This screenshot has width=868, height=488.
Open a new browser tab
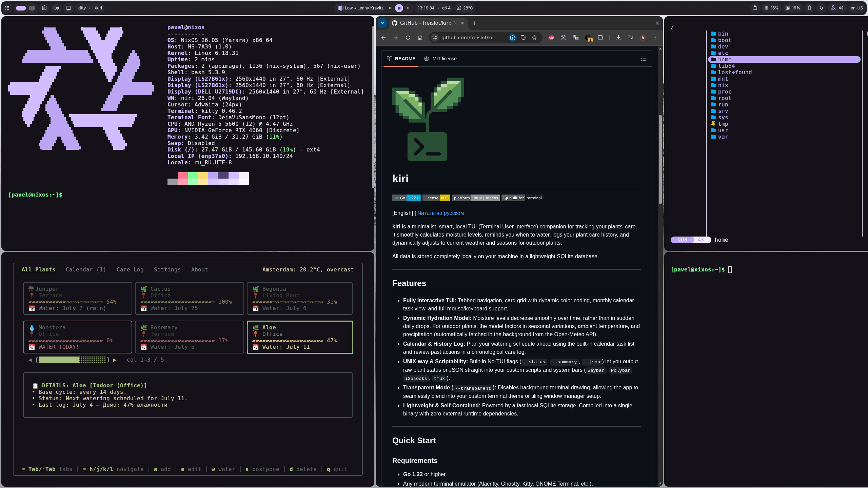[475, 23]
